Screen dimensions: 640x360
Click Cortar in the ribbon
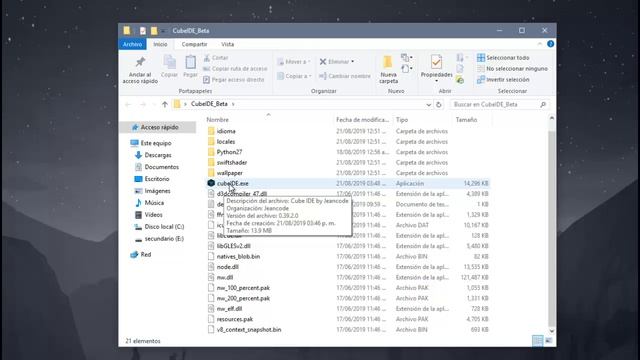(216, 58)
